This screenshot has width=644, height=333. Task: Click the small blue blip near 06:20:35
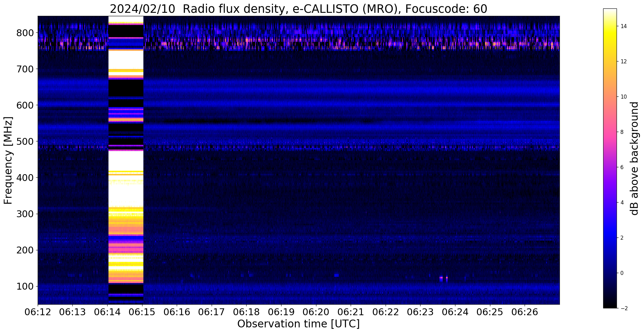pyautogui.click(x=337, y=275)
